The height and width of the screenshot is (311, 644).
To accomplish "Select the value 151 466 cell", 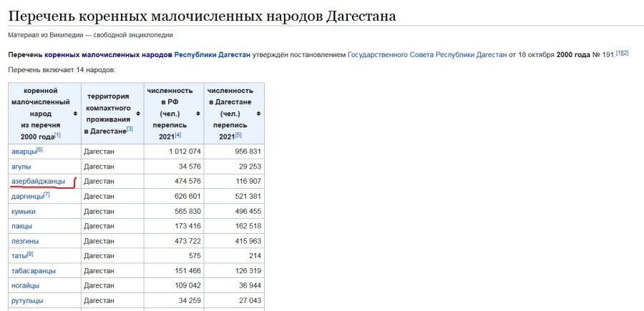I will (x=174, y=271).
